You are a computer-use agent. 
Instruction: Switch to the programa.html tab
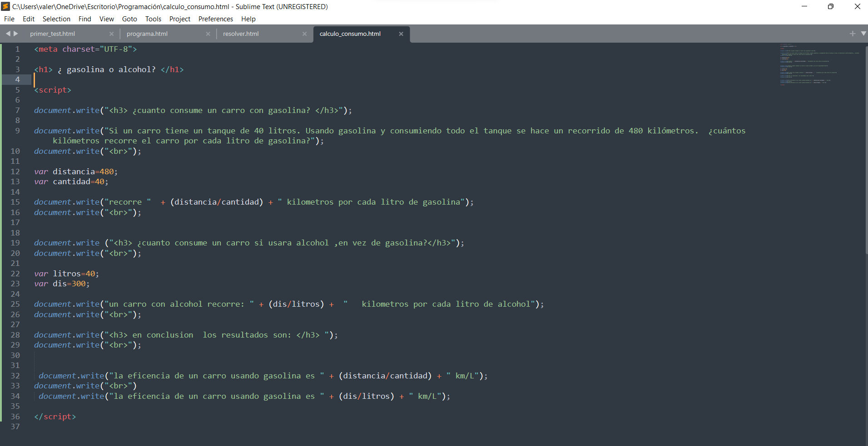[147, 34]
